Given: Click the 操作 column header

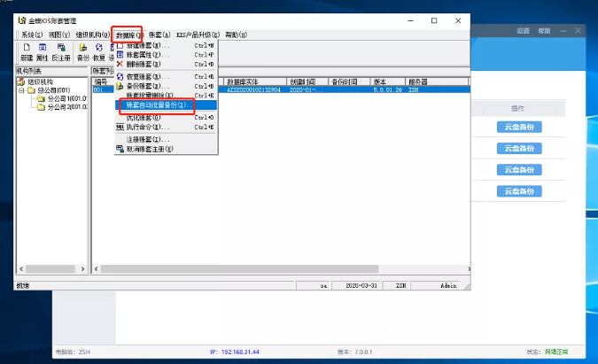Looking at the screenshot, I should coord(517,109).
